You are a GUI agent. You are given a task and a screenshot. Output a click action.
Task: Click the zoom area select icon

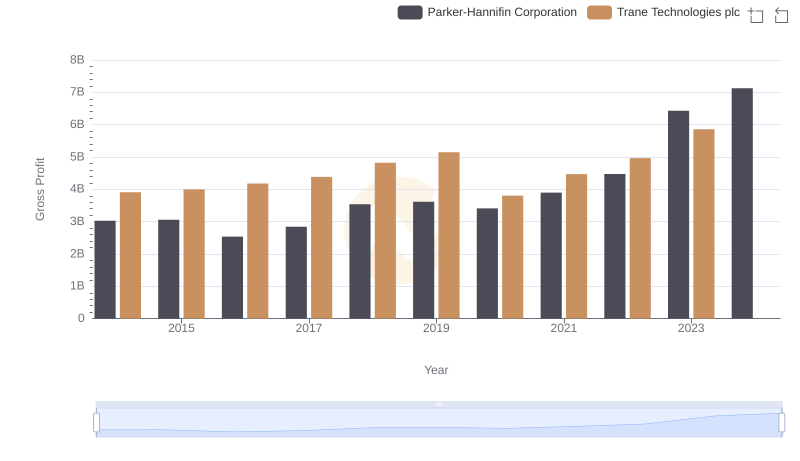(756, 15)
